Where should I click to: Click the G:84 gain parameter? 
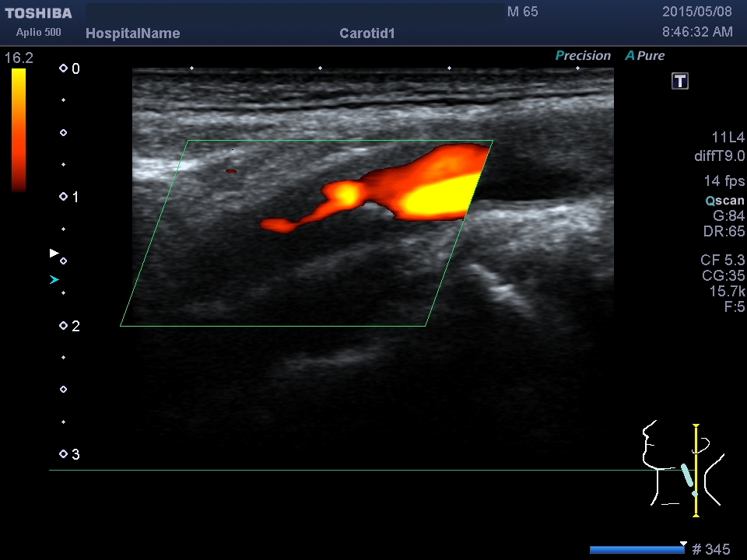click(x=728, y=217)
